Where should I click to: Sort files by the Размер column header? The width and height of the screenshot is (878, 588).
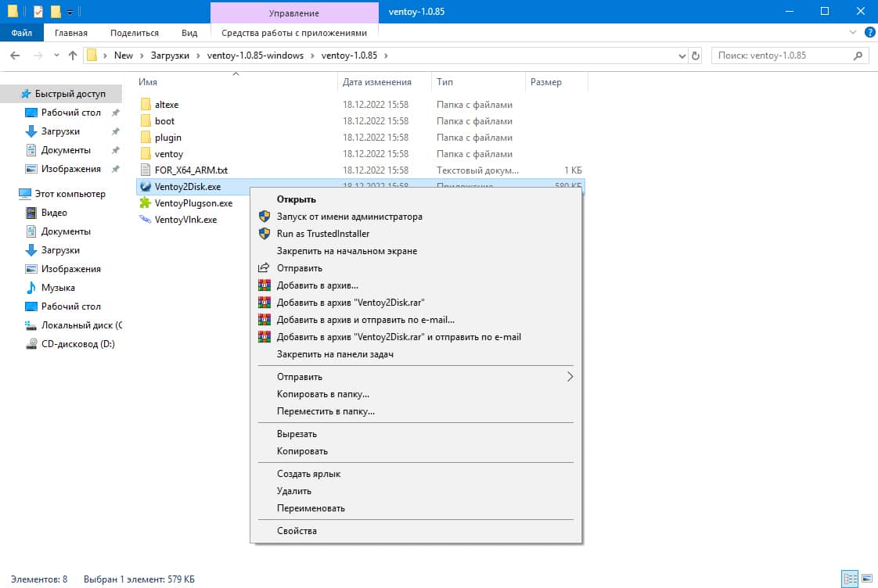545,82
